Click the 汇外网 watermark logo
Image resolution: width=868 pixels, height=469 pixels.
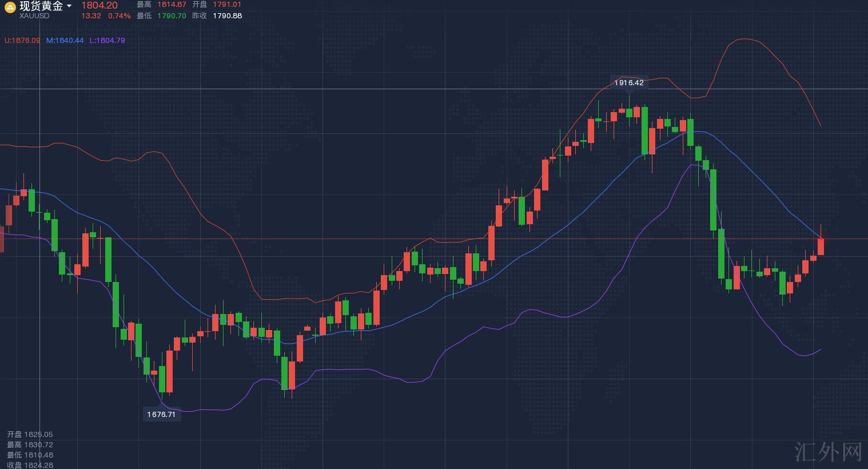tap(828, 452)
